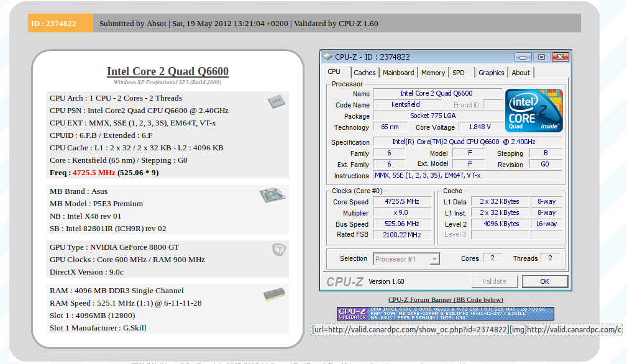Maximize the CPU-Z window
Viewport: 627px width, 364px height.
pos(541,57)
